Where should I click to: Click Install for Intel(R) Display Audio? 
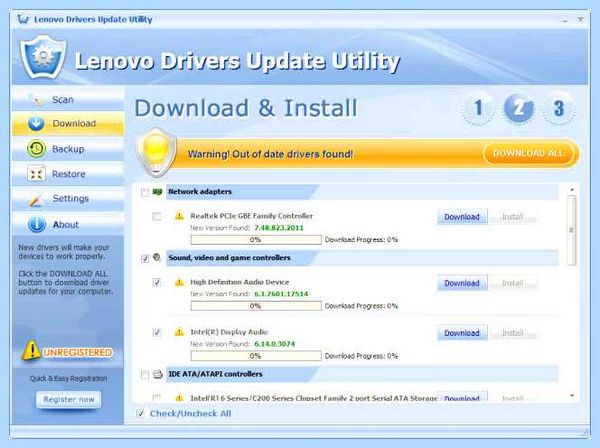[x=513, y=333]
